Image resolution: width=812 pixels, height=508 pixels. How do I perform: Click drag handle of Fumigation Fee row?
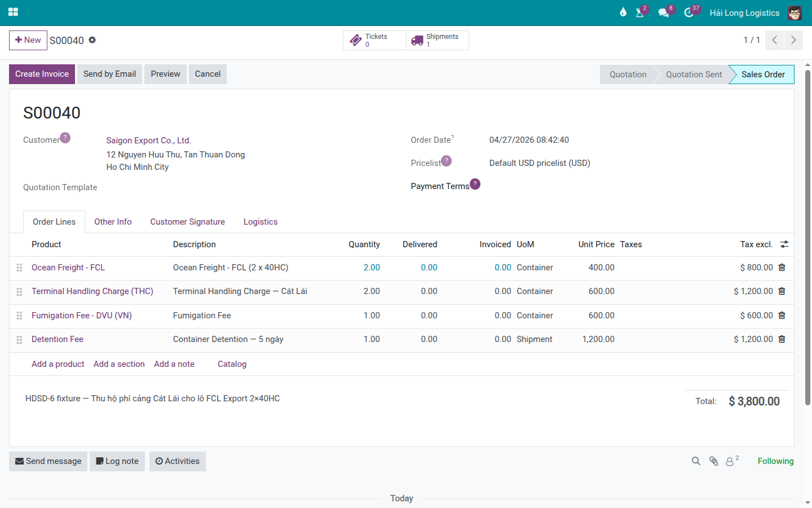click(x=19, y=316)
